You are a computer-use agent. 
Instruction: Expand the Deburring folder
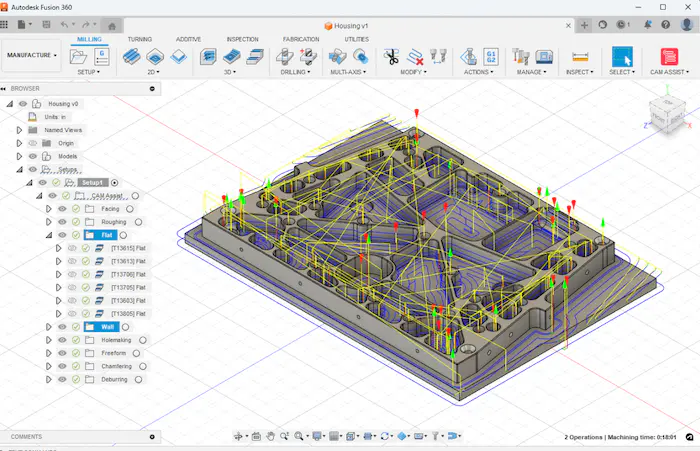coord(49,380)
